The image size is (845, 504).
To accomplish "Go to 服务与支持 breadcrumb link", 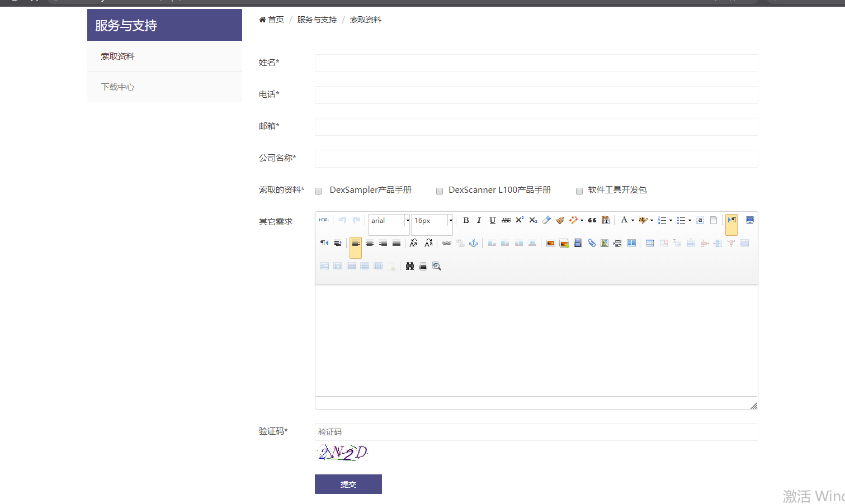I will click(317, 20).
